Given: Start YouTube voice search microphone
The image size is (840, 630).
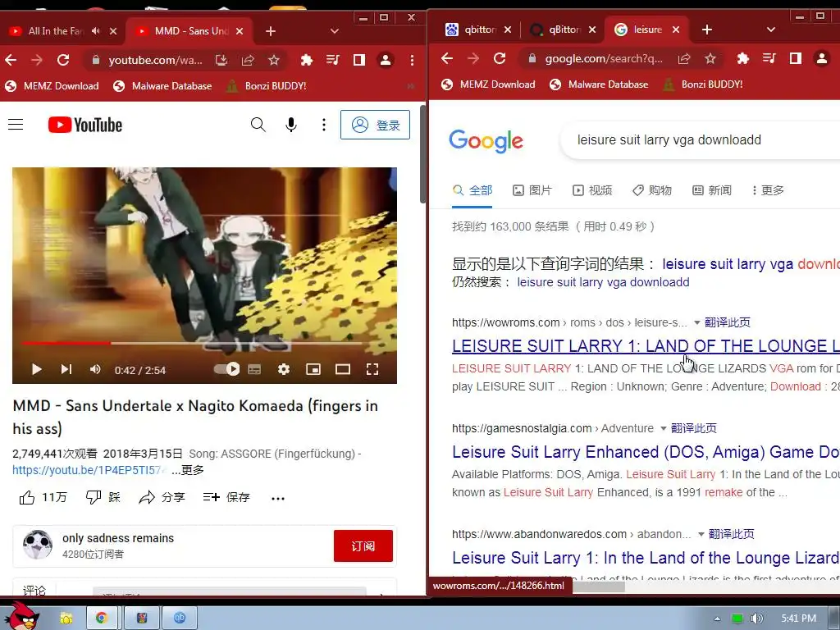Looking at the screenshot, I should [x=291, y=125].
